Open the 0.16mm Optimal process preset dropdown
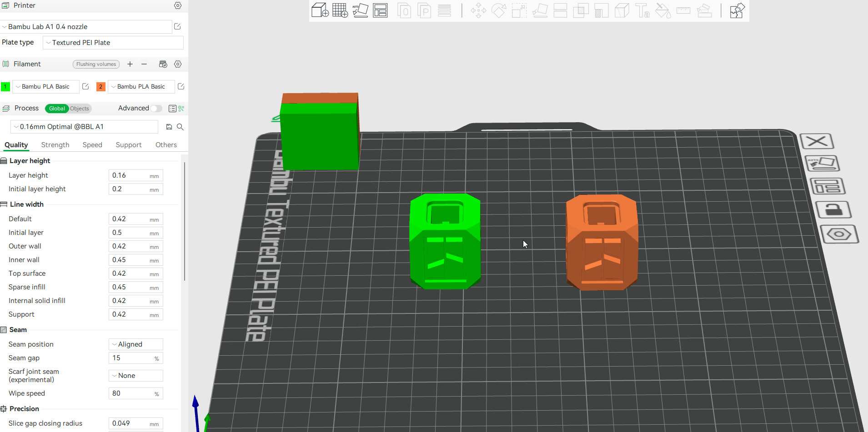The image size is (868, 432). click(x=84, y=127)
